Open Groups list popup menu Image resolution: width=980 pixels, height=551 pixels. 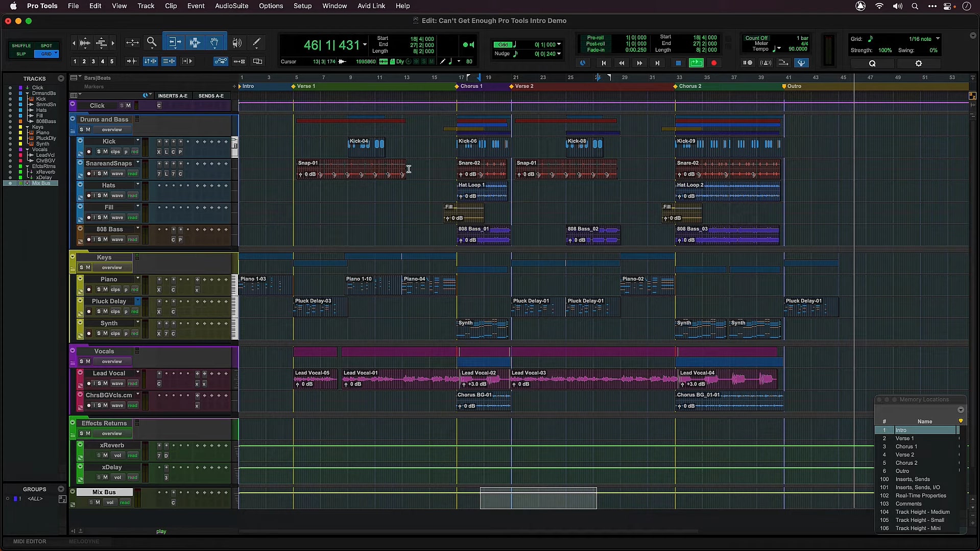(61, 489)
